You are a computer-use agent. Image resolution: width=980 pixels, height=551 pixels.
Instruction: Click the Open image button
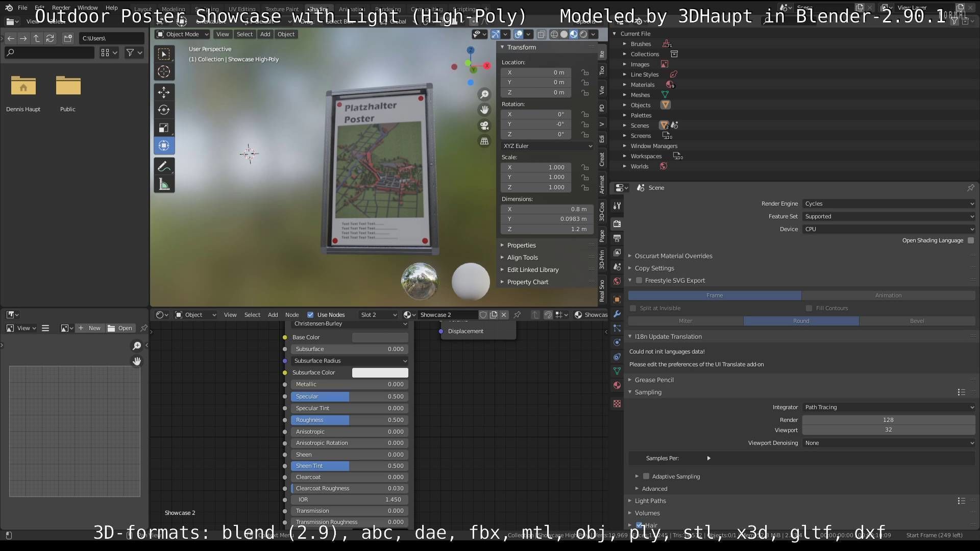tap(120, 328)
